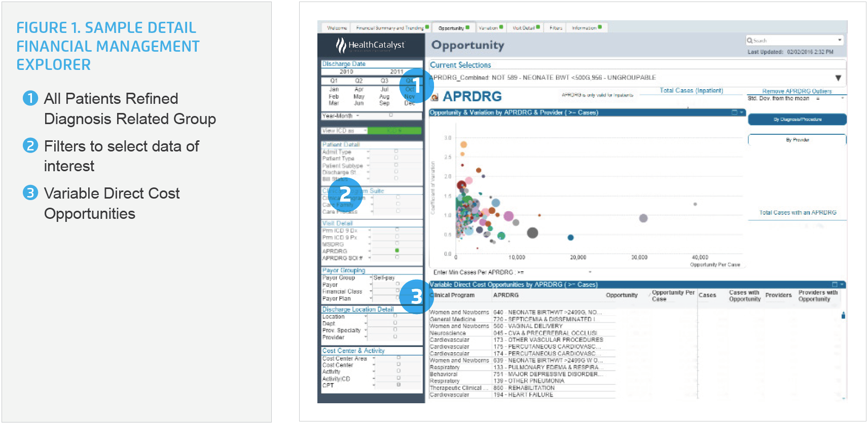Open the search box dropdown arrow
868x423 pixels.
point(840,40)
